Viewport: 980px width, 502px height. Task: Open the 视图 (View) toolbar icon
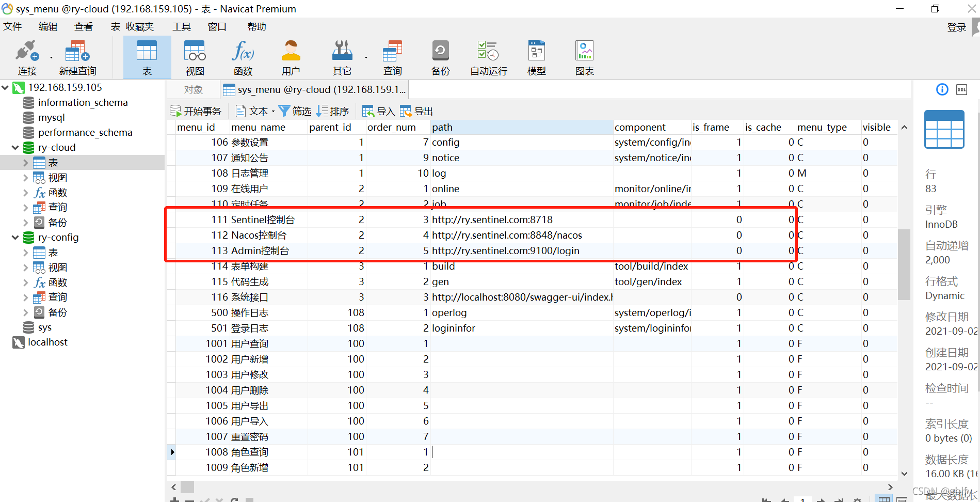(195, 57)
